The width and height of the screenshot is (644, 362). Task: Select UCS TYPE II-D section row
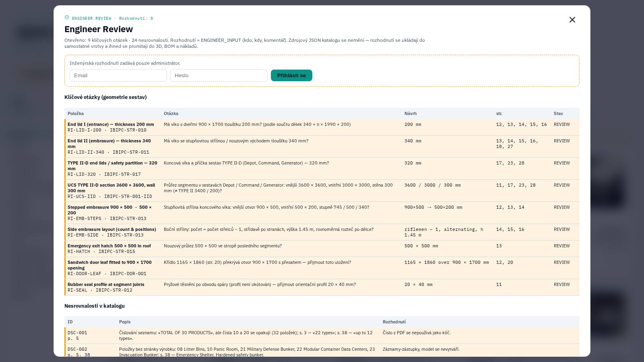tap(322, 191)
